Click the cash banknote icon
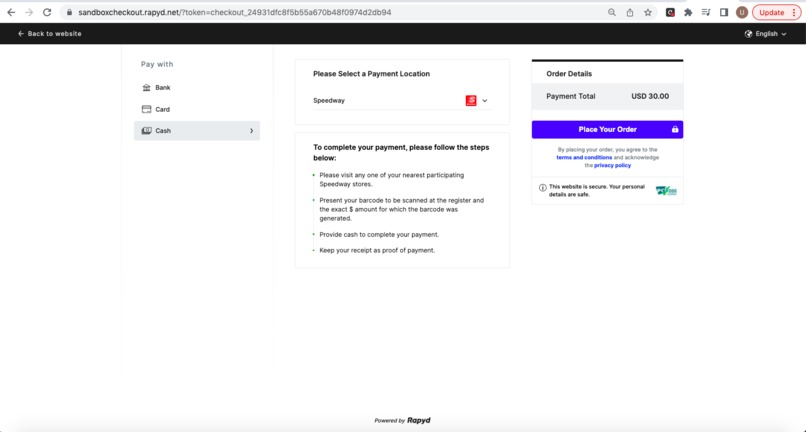The width and height of the screenshot is (806, 432). (x=146, y=131)
